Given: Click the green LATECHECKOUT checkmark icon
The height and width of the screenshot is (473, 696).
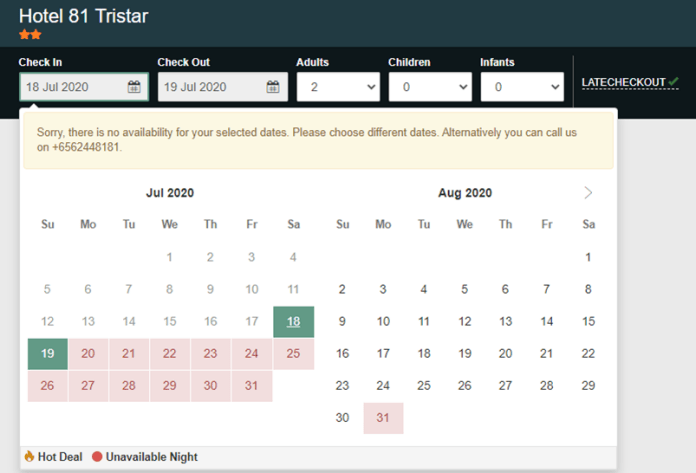Looking at the screenshot, I should click(674, 81).
